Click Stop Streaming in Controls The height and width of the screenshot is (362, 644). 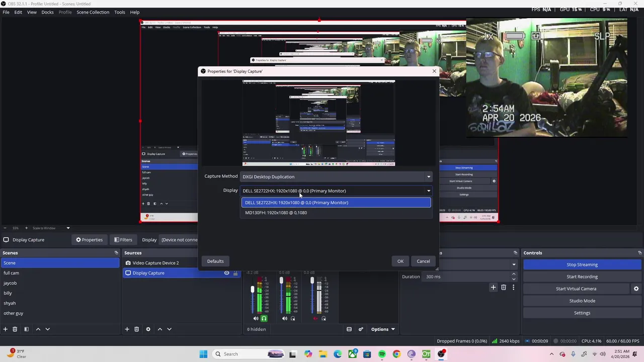[582, 264]
